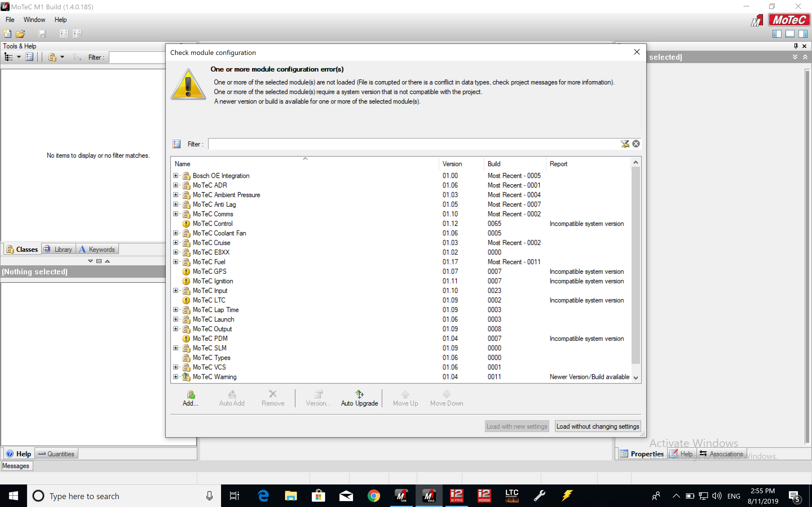Click the clear filter X icon
The height and width of the screenshot is (507, 812).
636,144
